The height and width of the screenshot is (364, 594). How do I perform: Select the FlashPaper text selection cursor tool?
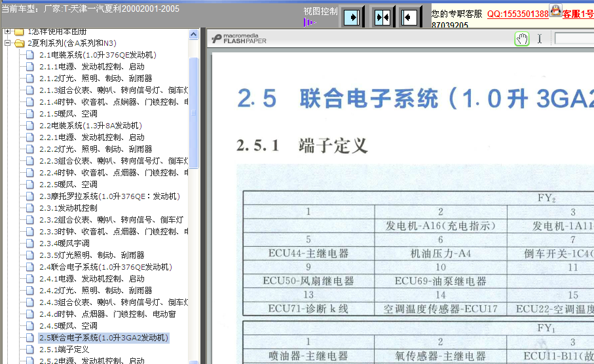point(540,39)
